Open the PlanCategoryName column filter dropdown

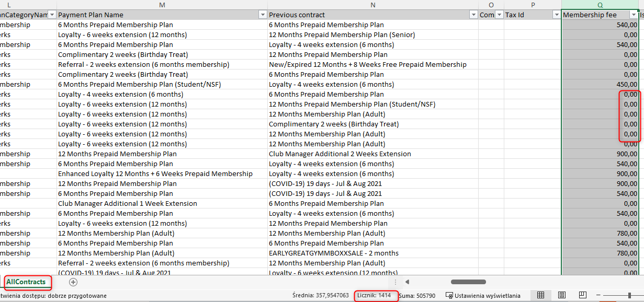[x=52, y=15]
